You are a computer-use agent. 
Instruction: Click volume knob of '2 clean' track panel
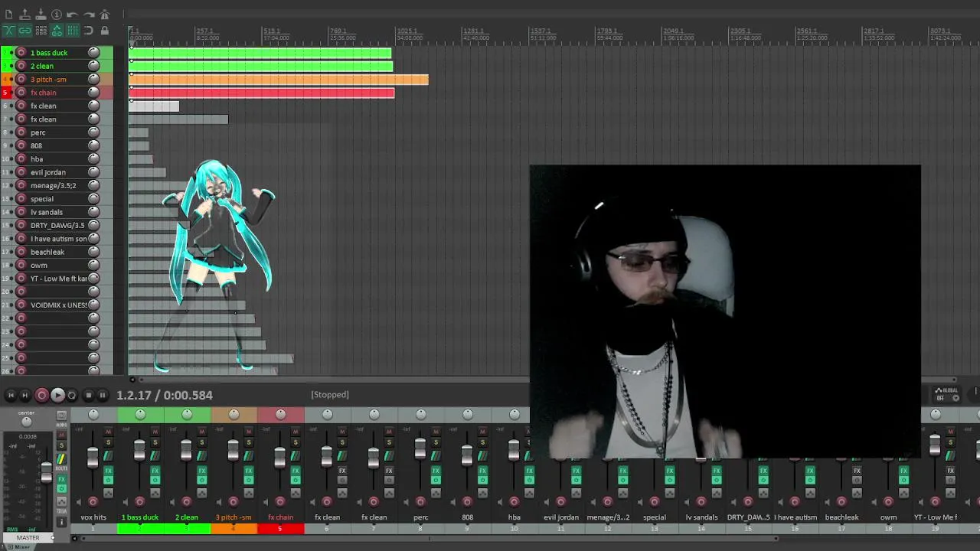click(x=93, y=66)
